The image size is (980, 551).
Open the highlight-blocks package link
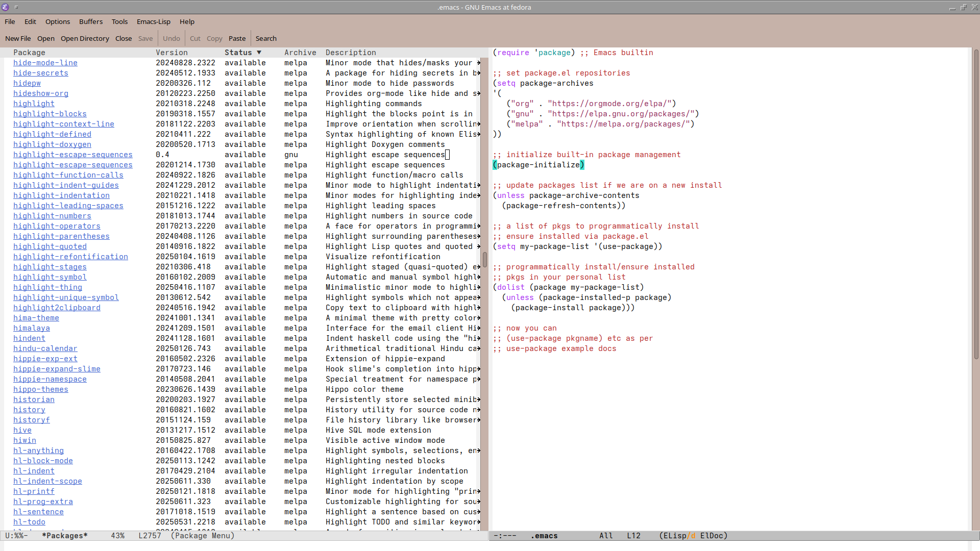pos(50,114)
